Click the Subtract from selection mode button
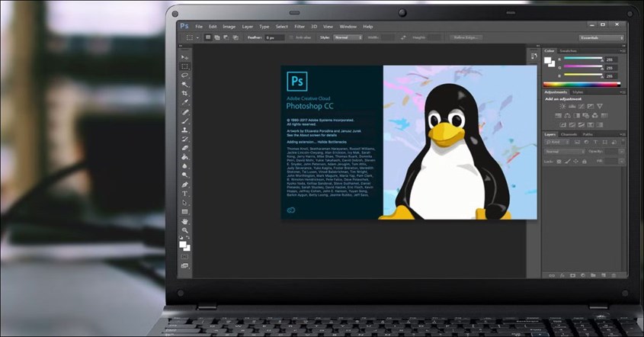 point(226,37)
